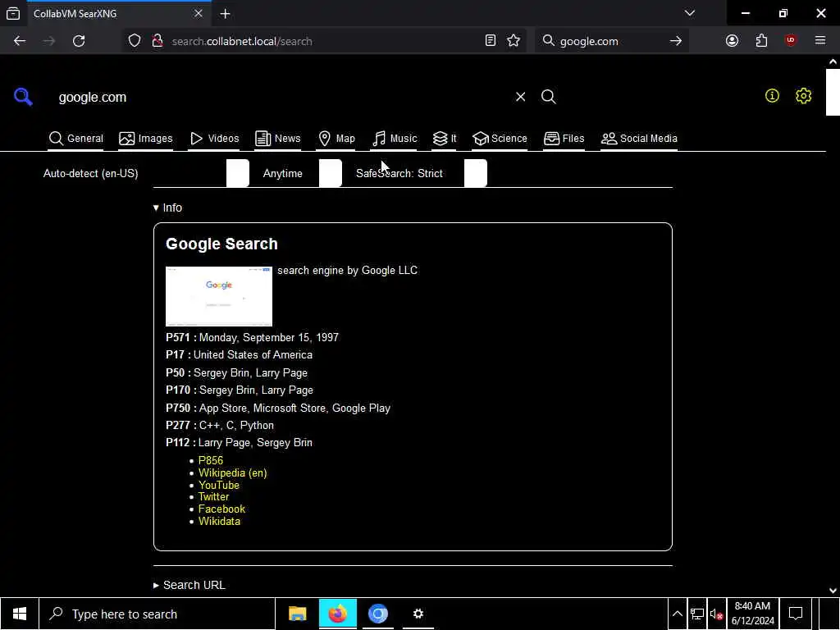Open the tracking protection shield
The width and height of the screenshot is (840, 630).
(135, 41)
